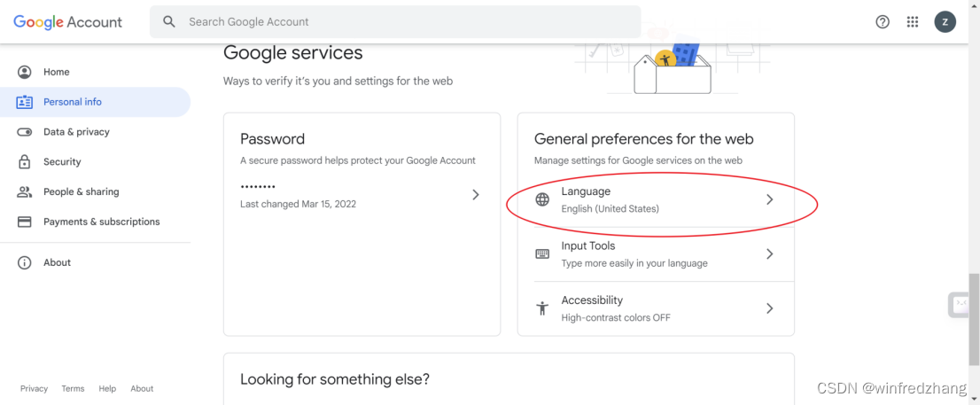Open Payments & subscriptions
Image resolution: width=980 pixels, height=405 pixels.
pyautogui.click(x=101, y=222)
